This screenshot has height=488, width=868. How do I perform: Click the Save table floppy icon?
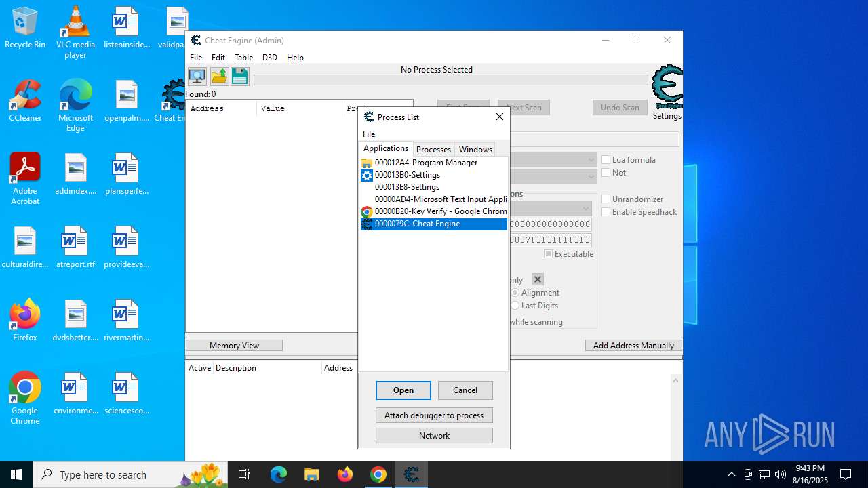(240, 76)
